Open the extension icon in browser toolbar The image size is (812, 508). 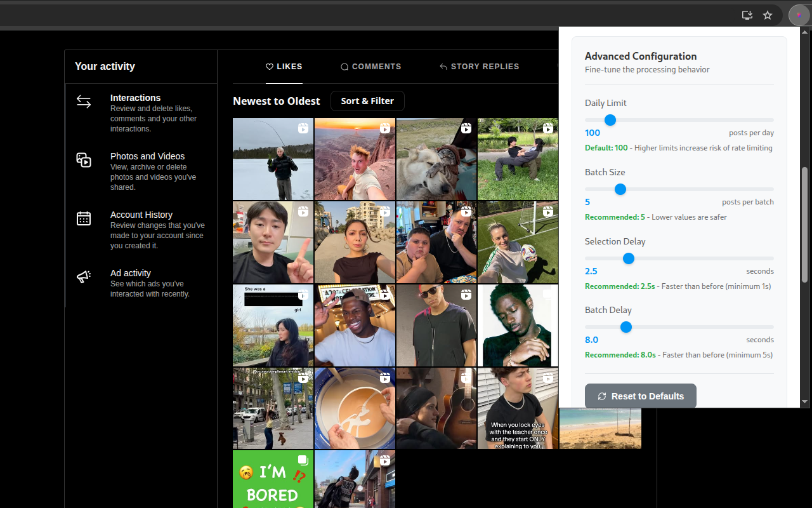799,15
